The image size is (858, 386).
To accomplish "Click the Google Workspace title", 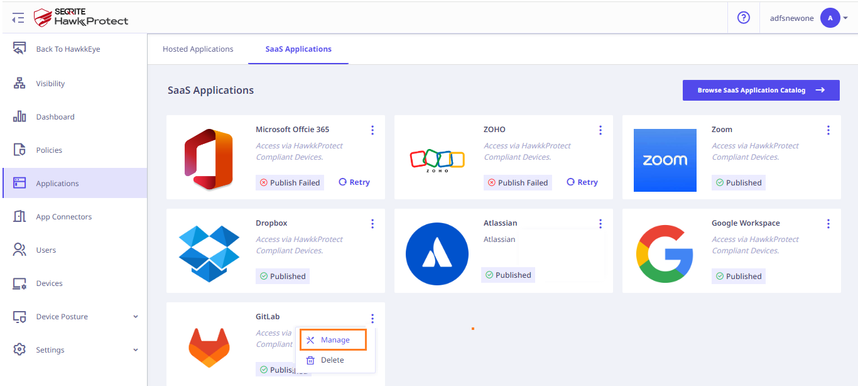I will point(746,223).
